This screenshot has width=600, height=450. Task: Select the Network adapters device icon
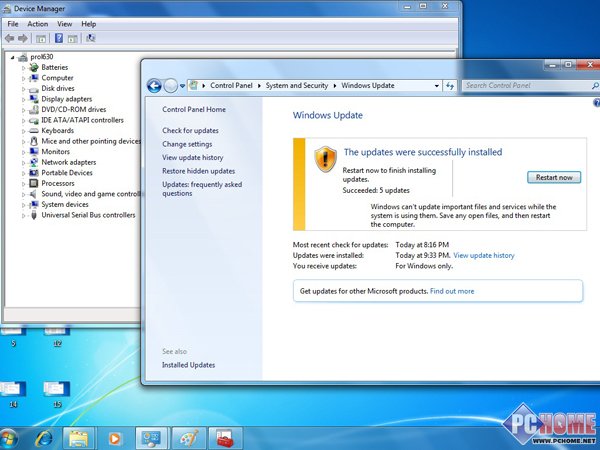click(34, 162)
